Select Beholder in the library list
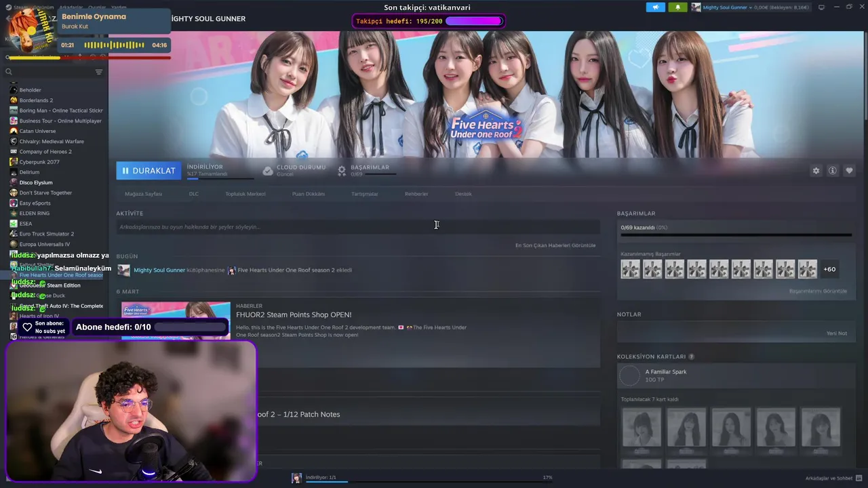This screenshot has height=488, width=868. click(x=31, y=90)
